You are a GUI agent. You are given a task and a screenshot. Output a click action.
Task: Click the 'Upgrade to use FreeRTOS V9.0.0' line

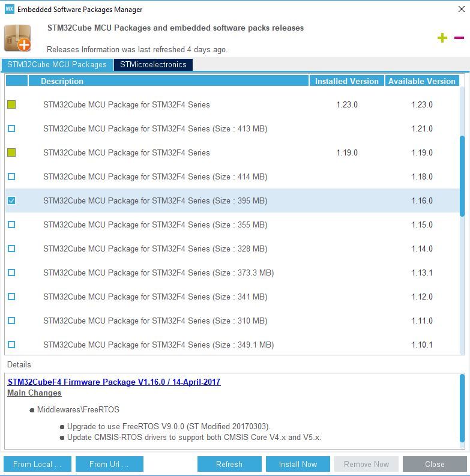tap(169, 427)
